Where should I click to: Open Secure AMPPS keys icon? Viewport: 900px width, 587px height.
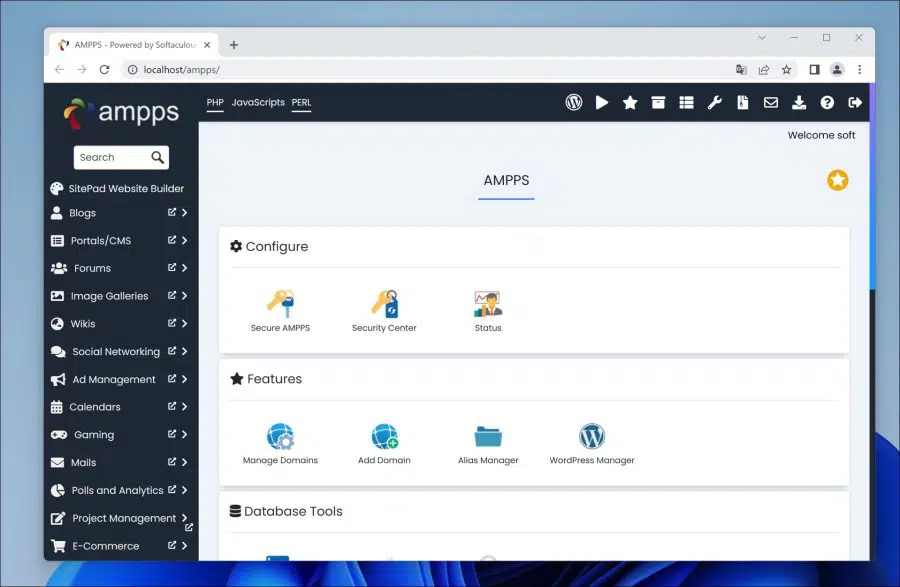click(x=280, y=304)
